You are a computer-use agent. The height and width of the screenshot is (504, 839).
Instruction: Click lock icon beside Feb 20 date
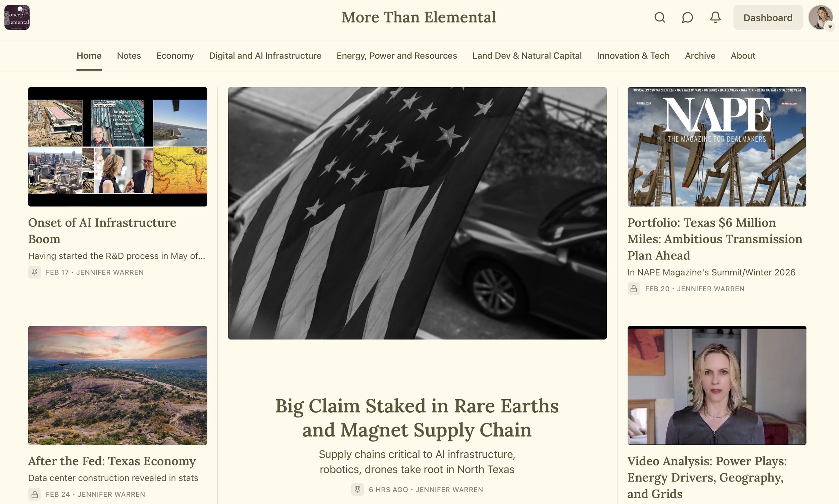click(634, 289)
